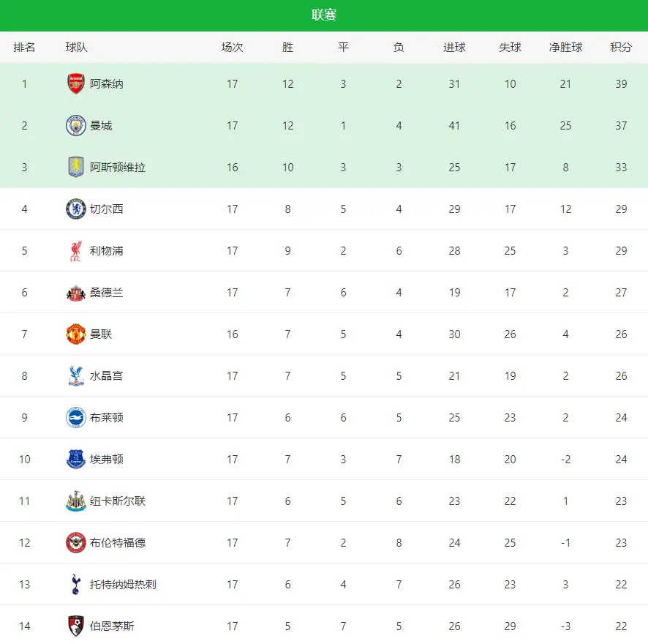The height and width of the screenshot is (644, 648).
Task: Click the 进球 column header
Action: [x=454, y=48]
